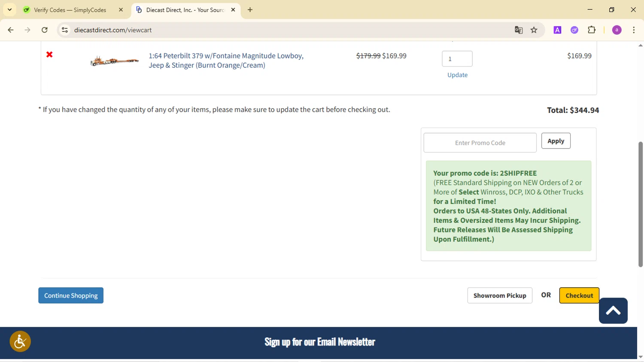Open the accessibility options widget
The image size is (644, 362).
(x=20, y=341)
